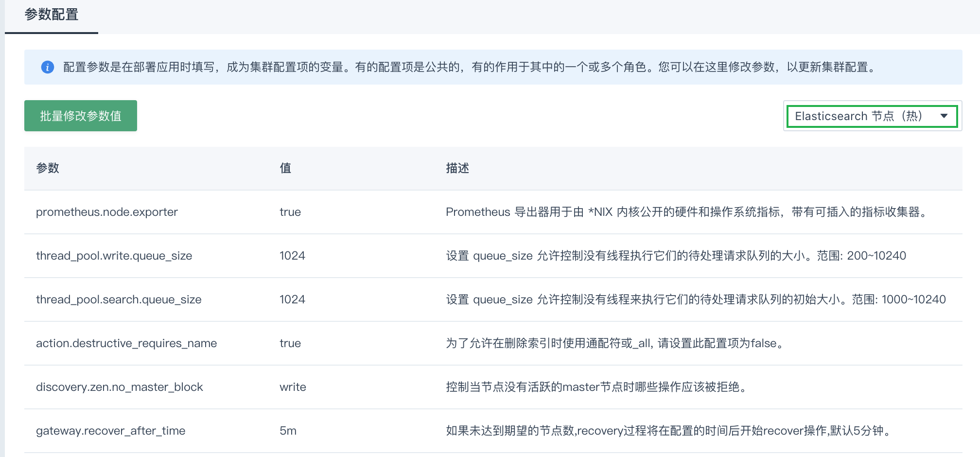
Task: Click the info banner text about 配置参数
Action: tap(471, 67)
